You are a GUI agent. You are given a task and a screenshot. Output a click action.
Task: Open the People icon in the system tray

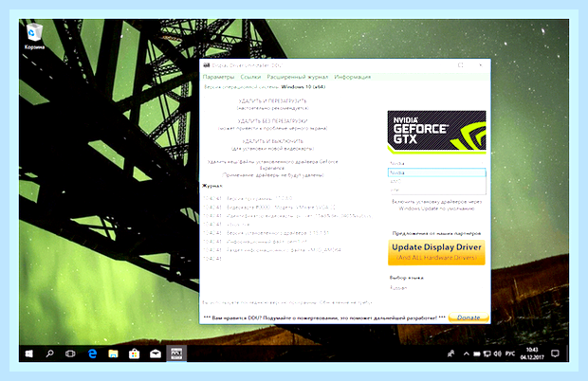pyautogui.click(x=451, y=354)
